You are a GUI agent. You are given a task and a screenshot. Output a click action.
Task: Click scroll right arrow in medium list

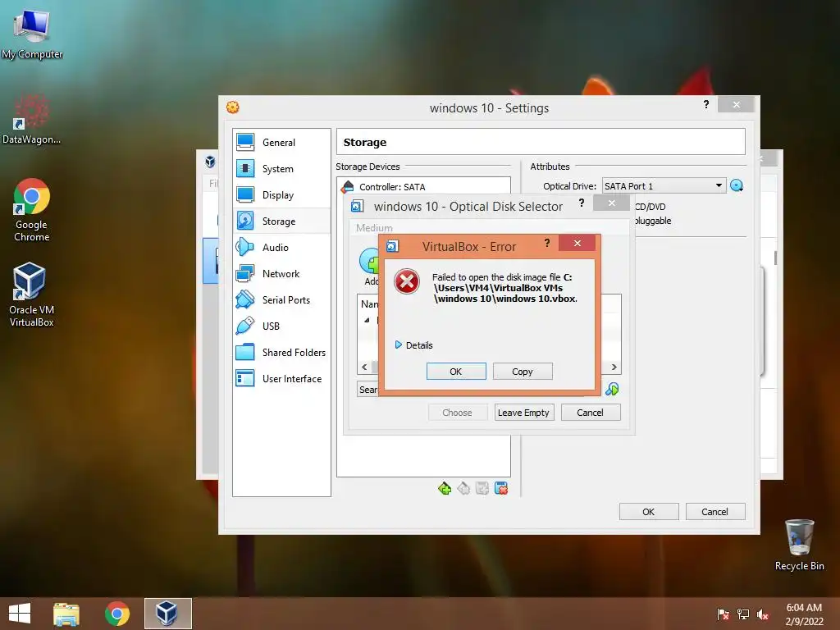[x=614, y=367]
